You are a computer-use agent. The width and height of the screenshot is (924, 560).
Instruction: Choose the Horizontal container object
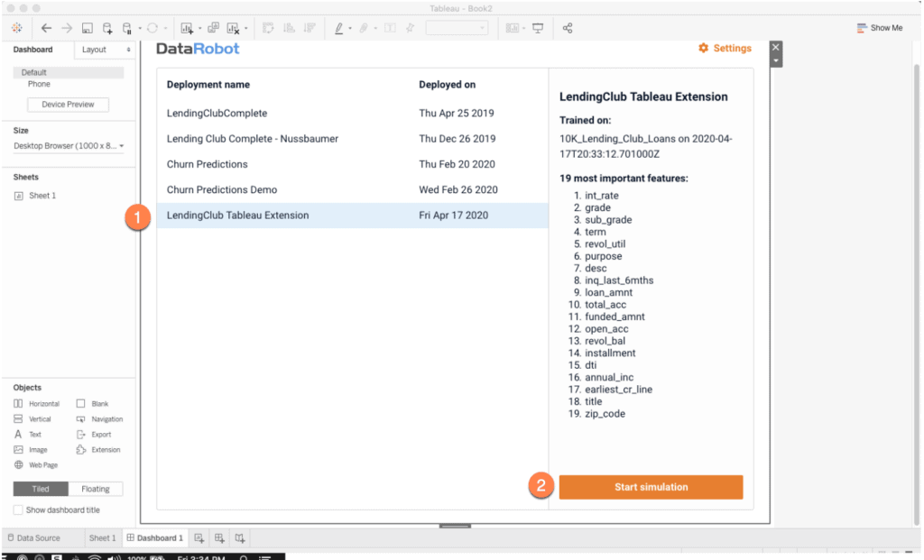[x=36, y=404]
